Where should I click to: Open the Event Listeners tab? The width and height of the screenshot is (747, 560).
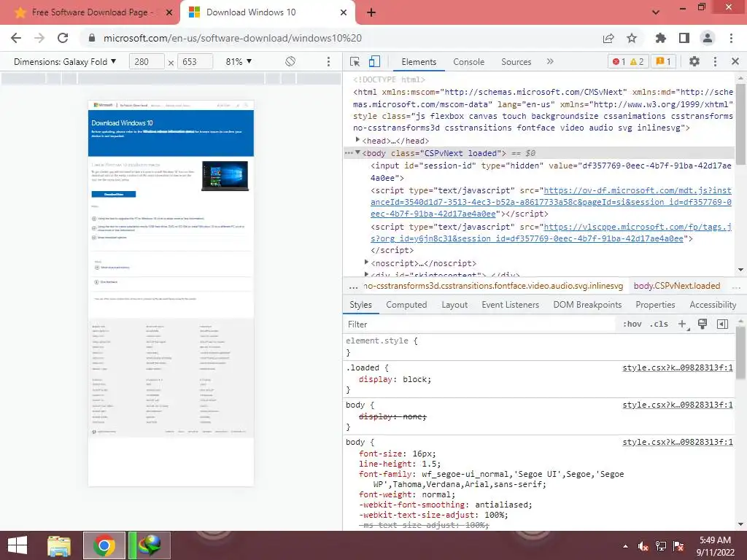[x=510, y=305]
